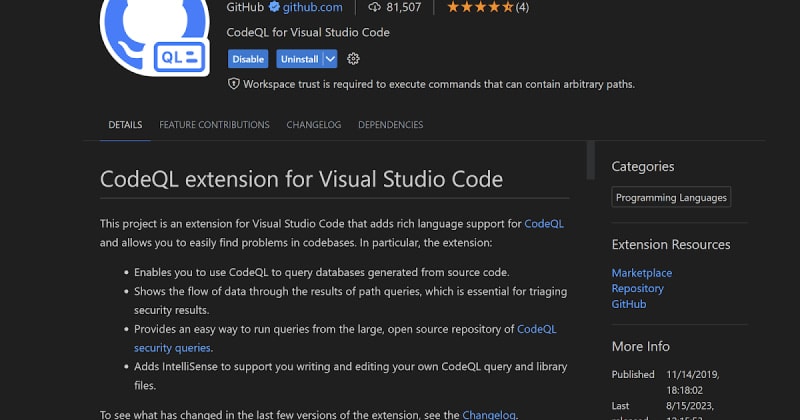Viewport: 800px width, 420px height.
Task: Select the Dependencies tab
Action: [390, 125]
